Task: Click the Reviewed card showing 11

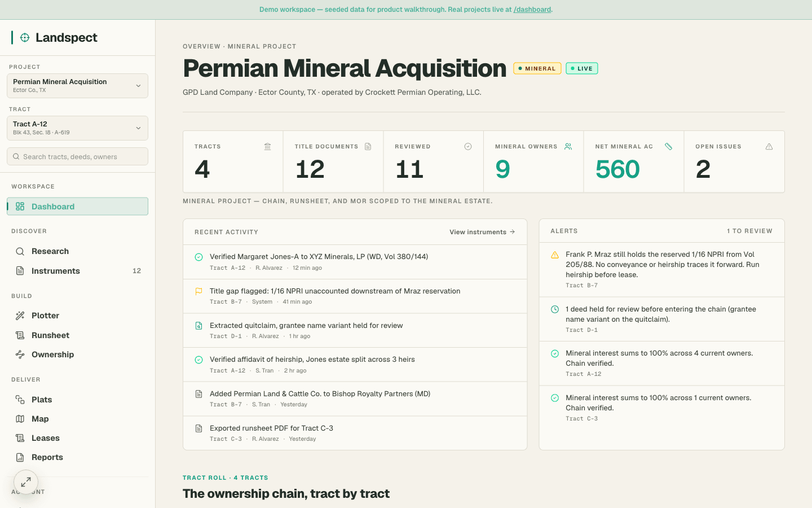Action: click(434, 162)
